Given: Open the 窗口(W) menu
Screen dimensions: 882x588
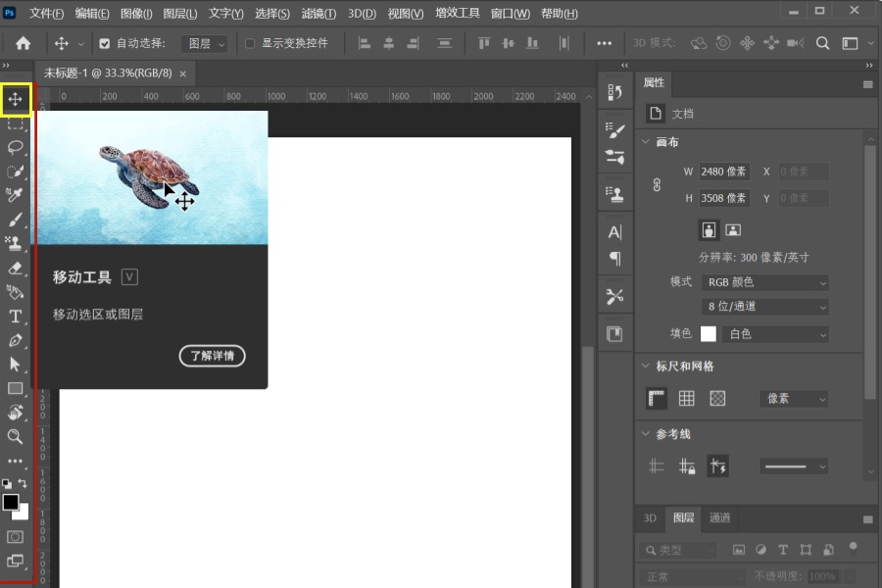Looking at the screenshot, I should [x=511, y=13].
